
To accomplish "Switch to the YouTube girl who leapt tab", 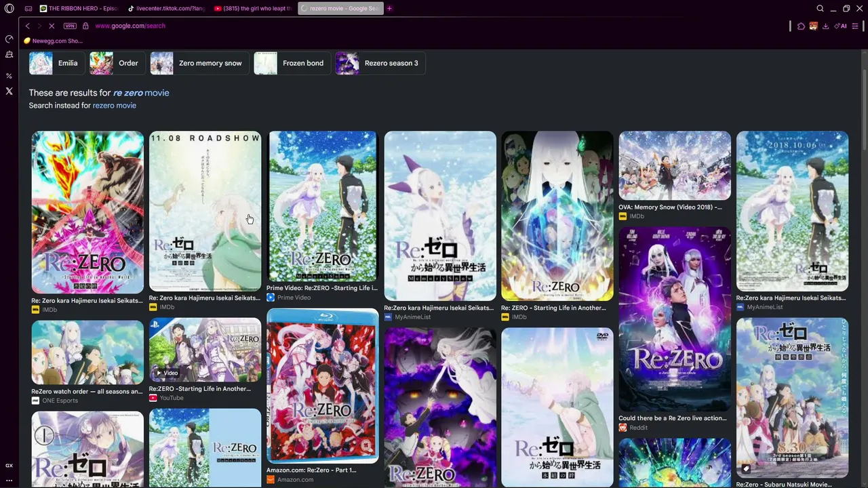I will pos(253,9).
